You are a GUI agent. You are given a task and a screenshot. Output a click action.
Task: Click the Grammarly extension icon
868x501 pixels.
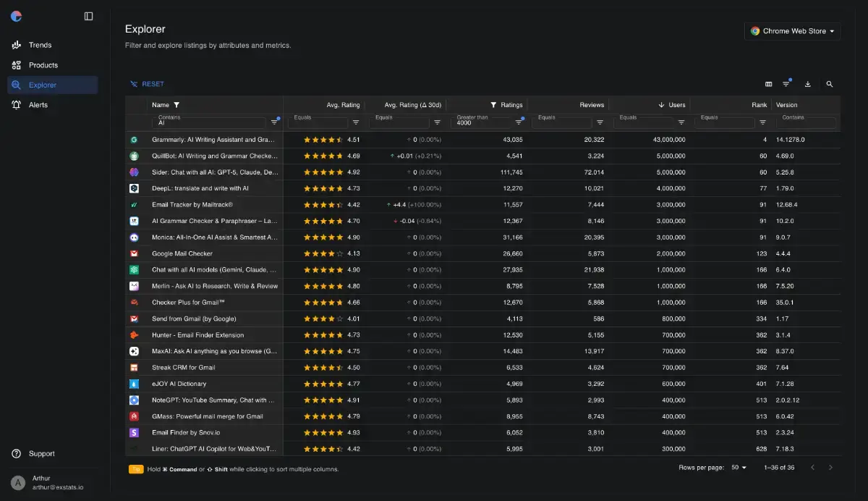pyautogui.click(x=134, y=140)
